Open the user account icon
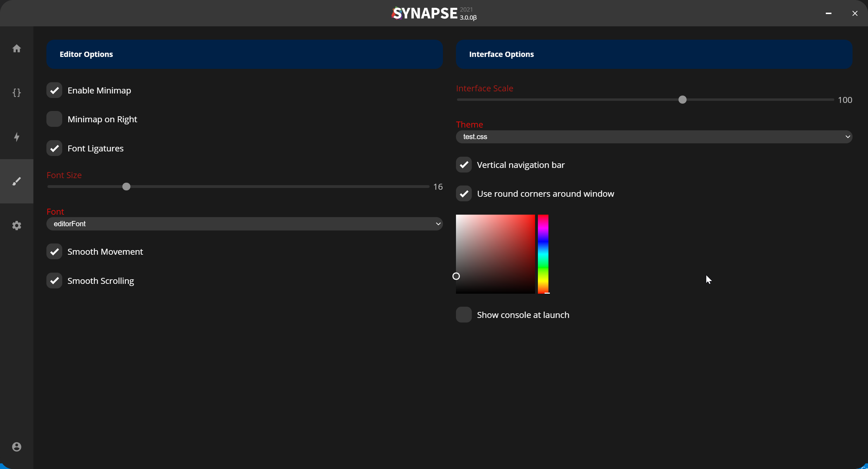 [17, 447]
